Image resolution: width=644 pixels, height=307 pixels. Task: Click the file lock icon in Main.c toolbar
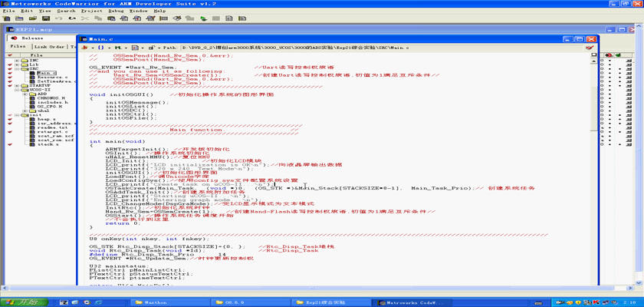click(152, 48)
